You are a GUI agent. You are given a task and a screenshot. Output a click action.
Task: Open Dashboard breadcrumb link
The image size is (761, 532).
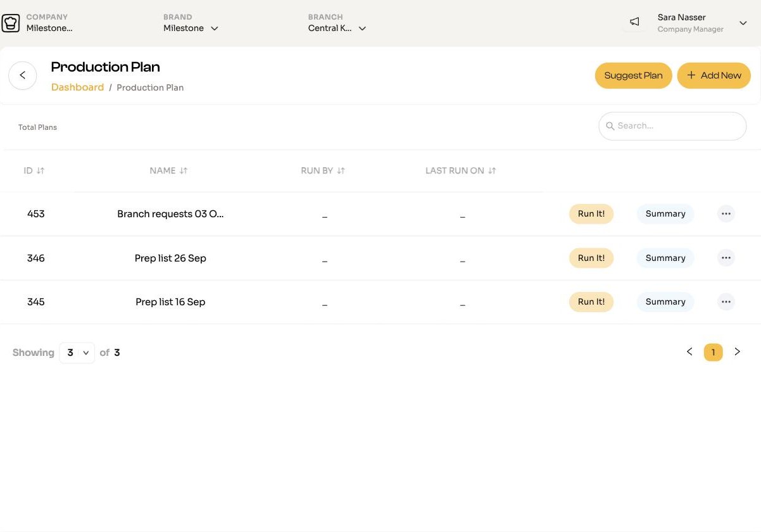[x=77, y=87]
